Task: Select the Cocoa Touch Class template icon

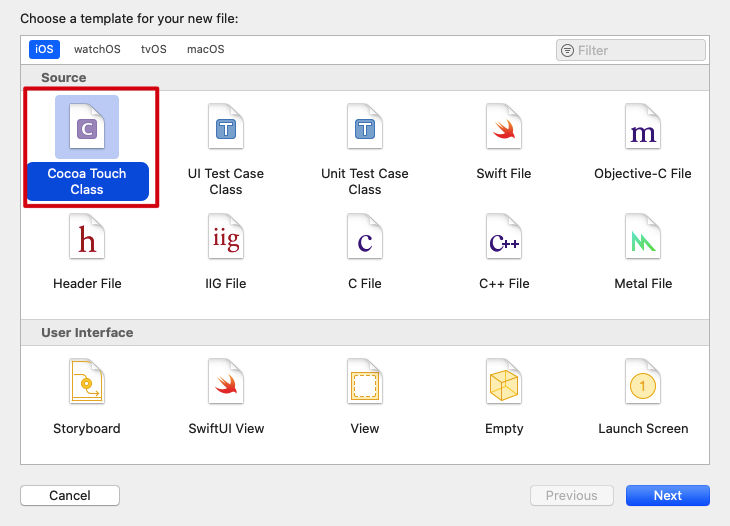Action: 87,127
